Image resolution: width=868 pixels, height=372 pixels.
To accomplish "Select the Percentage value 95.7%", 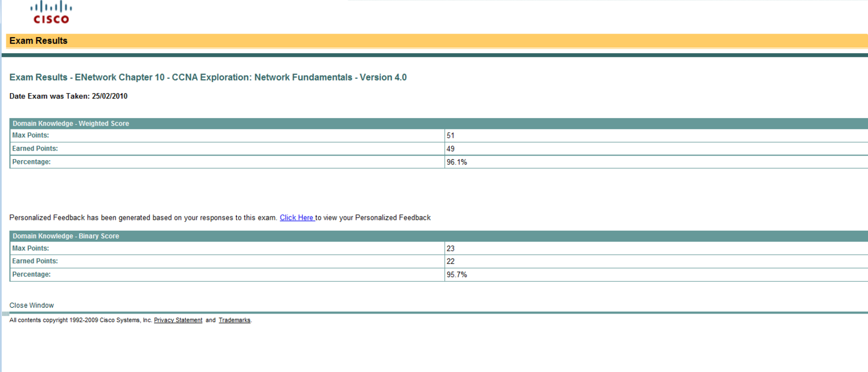I will click(x=457, y=274).
